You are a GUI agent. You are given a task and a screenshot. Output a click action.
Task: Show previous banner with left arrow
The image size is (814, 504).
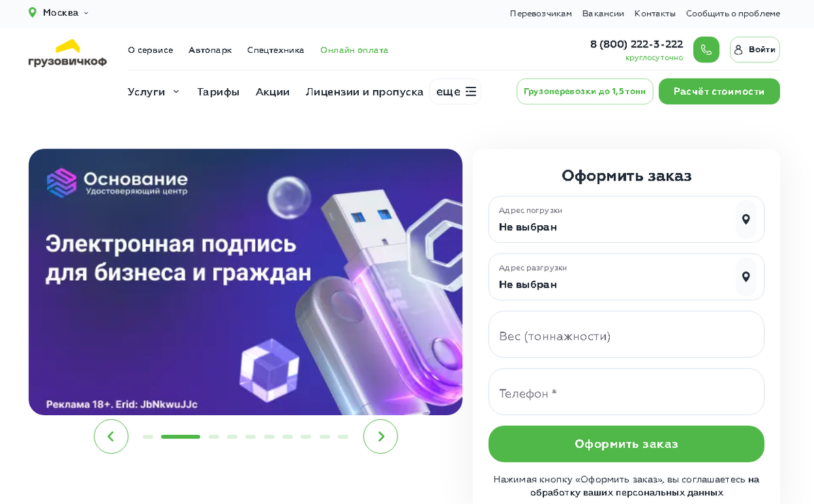click(111, 436)
